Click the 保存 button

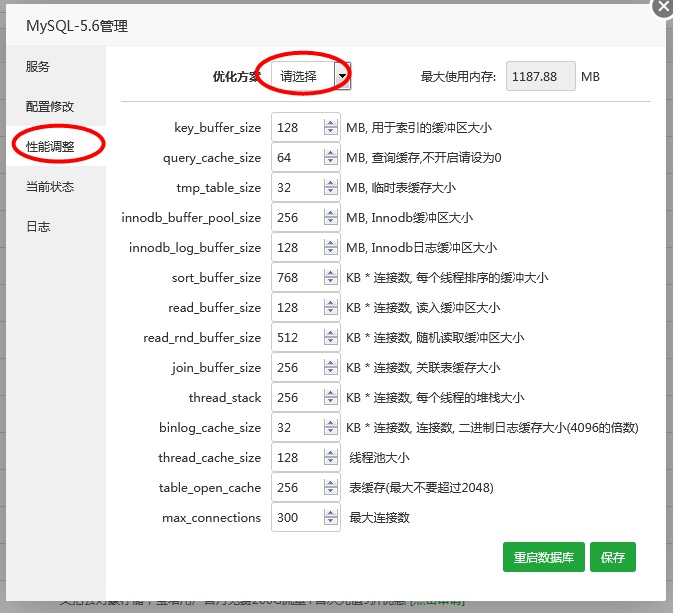[612, 557]
